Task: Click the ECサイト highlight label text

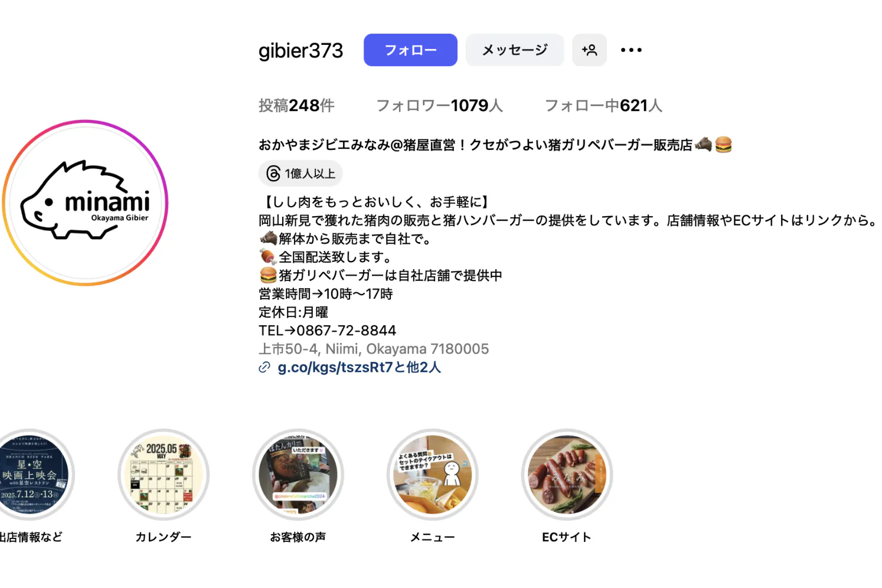Action: (x=567, y=537)
